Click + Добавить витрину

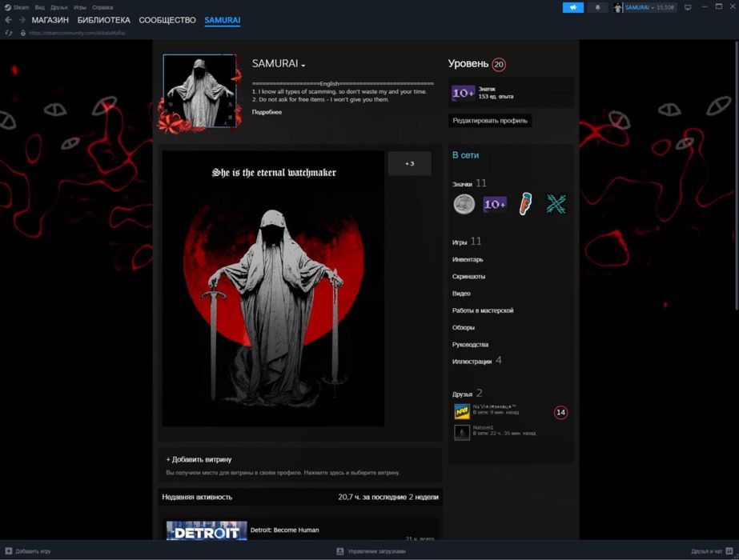click(199, 459)
